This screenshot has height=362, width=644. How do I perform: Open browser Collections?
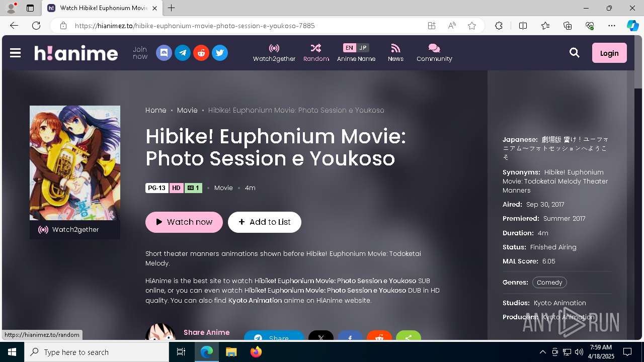tap(568, 26)
